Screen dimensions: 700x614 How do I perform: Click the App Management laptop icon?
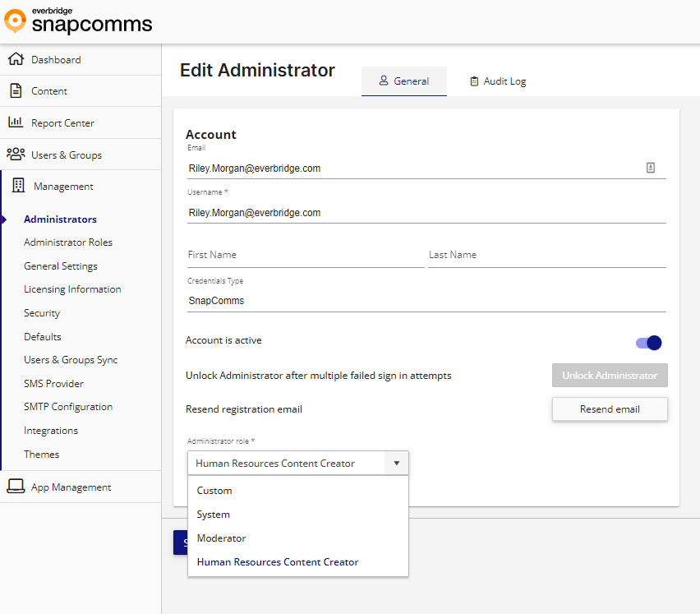coord(16,487)
